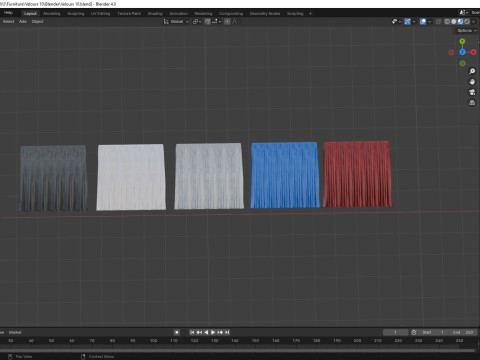
Task: Click the negative Y axis gizmo handle
Action: (463, 63)
